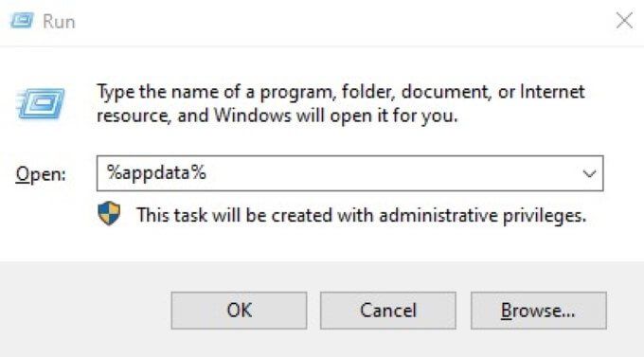This screenshot has width=644, height=357.
Task: Focus the empty area of the Open box
Action: (x=390, y=173)
